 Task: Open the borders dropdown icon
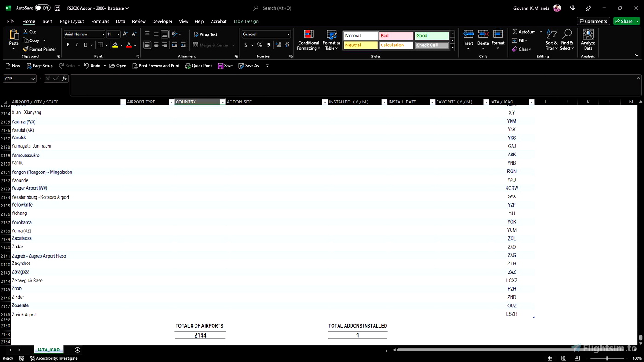[x=106, y=45]
